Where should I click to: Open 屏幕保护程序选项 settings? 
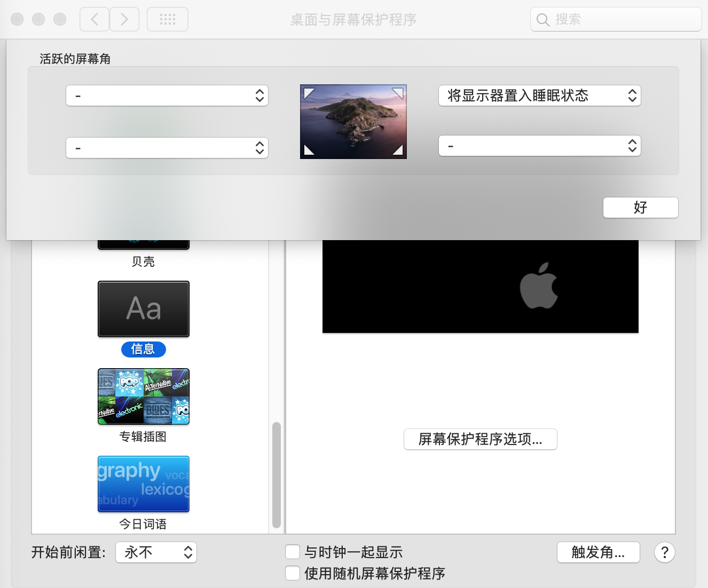click(481, 439)
